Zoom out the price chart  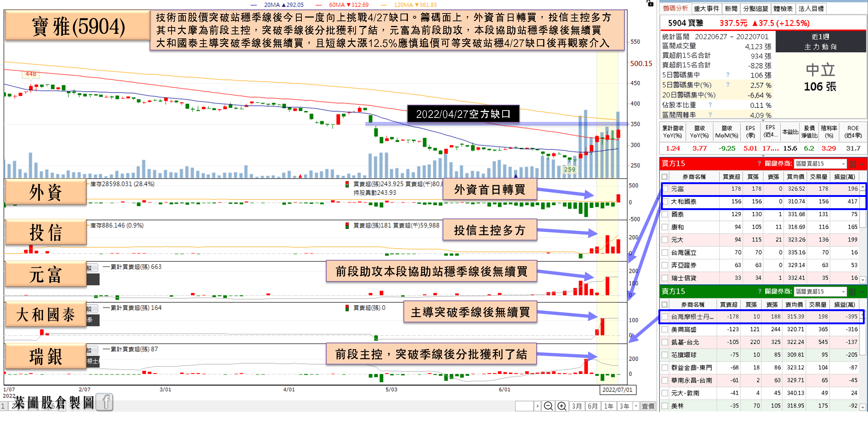pos(548,406)
